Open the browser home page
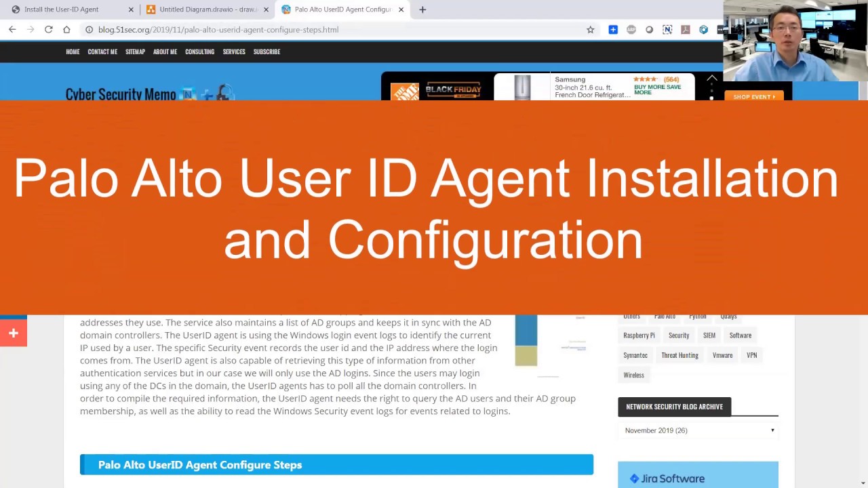Screen dimensions: 868x488 [x=66, y=30]
